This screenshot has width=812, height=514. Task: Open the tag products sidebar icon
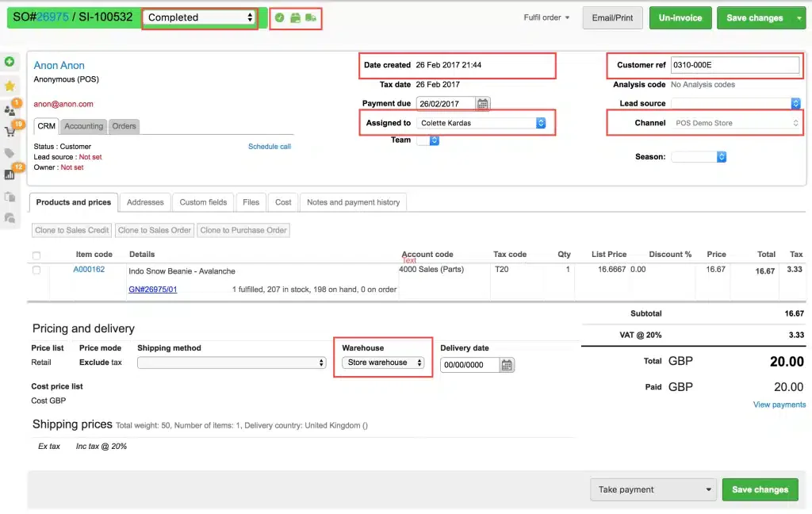coord(10,153)
